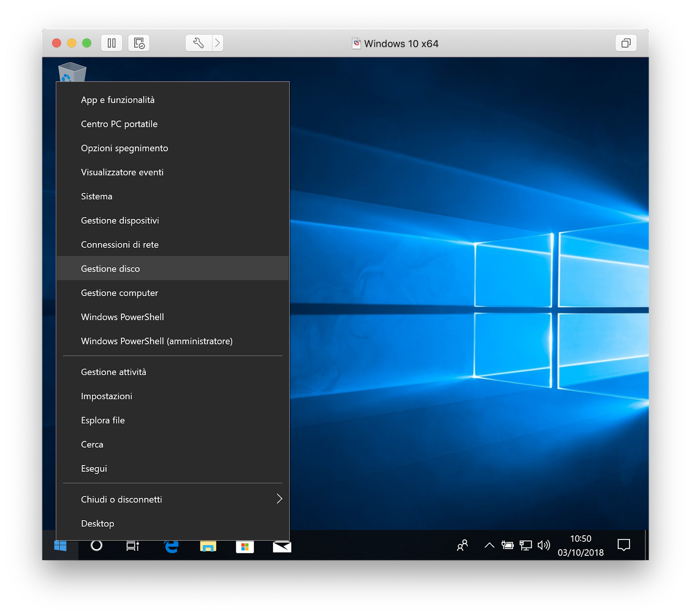Take a snapshot of the VM
The image size is (691, 616).
139,43
